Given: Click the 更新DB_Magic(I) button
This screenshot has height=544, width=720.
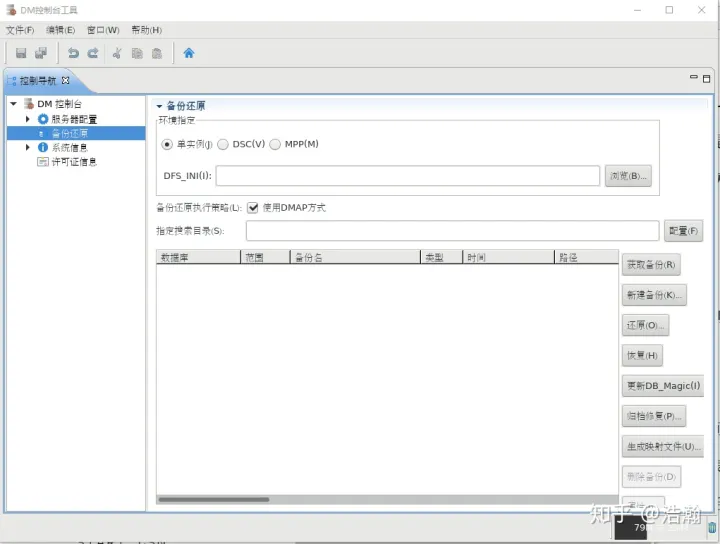Looking at the screenshot, I should coord(664,386).
